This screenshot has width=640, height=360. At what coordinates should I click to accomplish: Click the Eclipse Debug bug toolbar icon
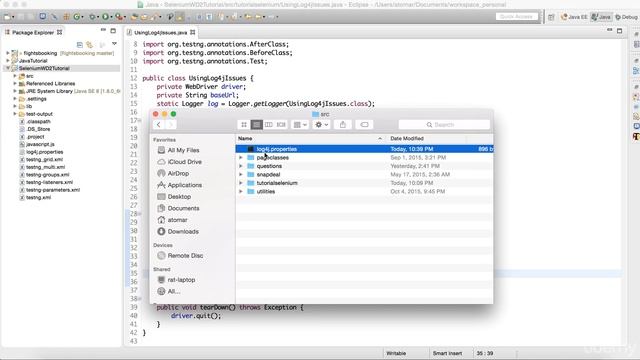tap(92, 17)
